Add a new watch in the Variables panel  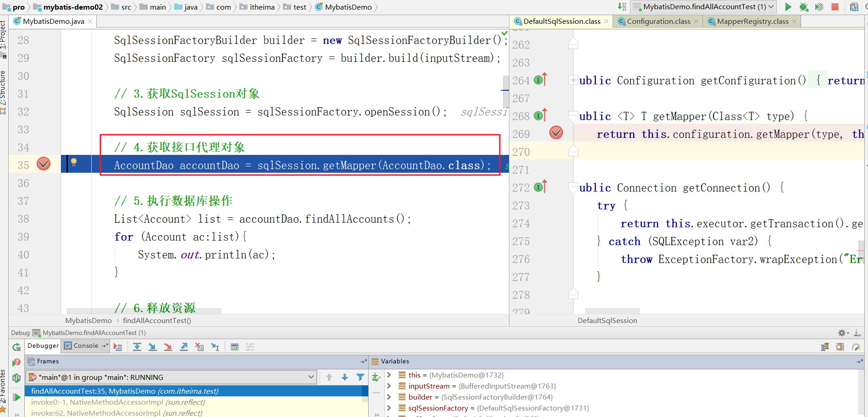click(x=376, y=377)
